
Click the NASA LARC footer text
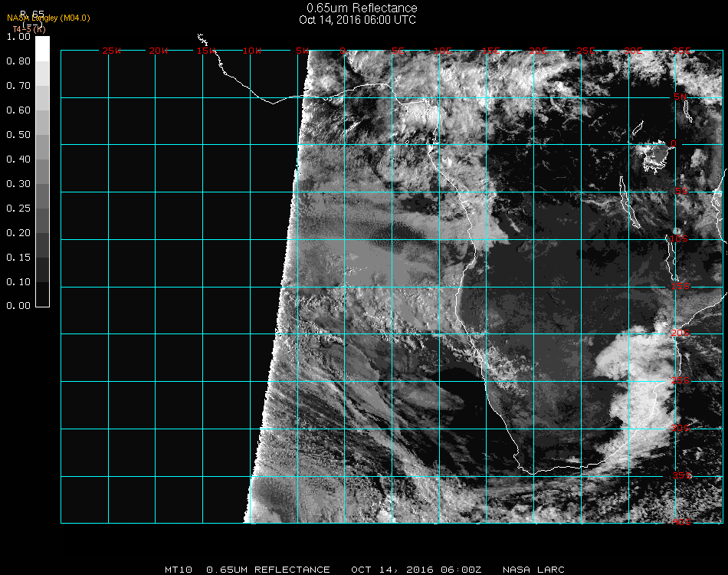[533, 570]
